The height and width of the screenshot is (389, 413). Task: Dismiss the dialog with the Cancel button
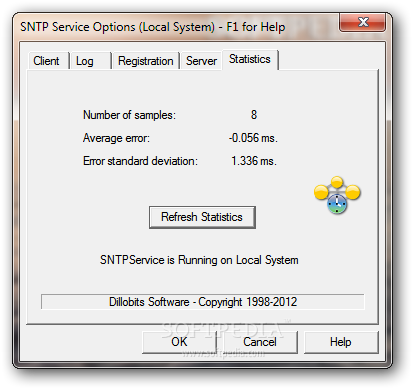click(x=260, y=342)
